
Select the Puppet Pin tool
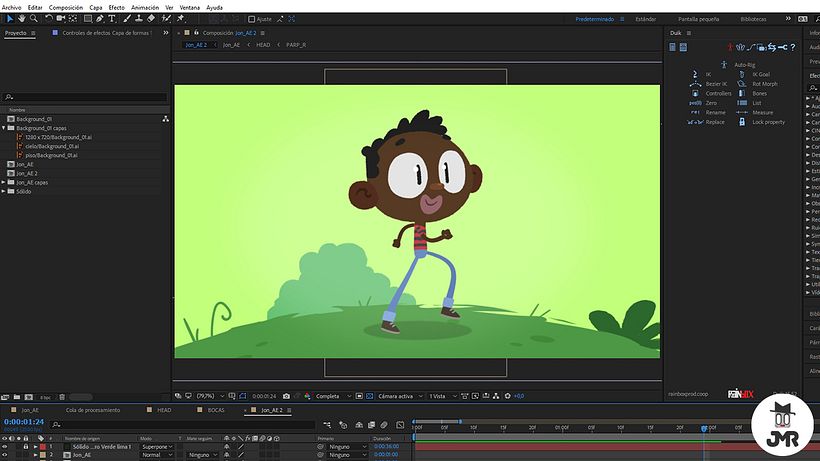click(x=181, y=19)
